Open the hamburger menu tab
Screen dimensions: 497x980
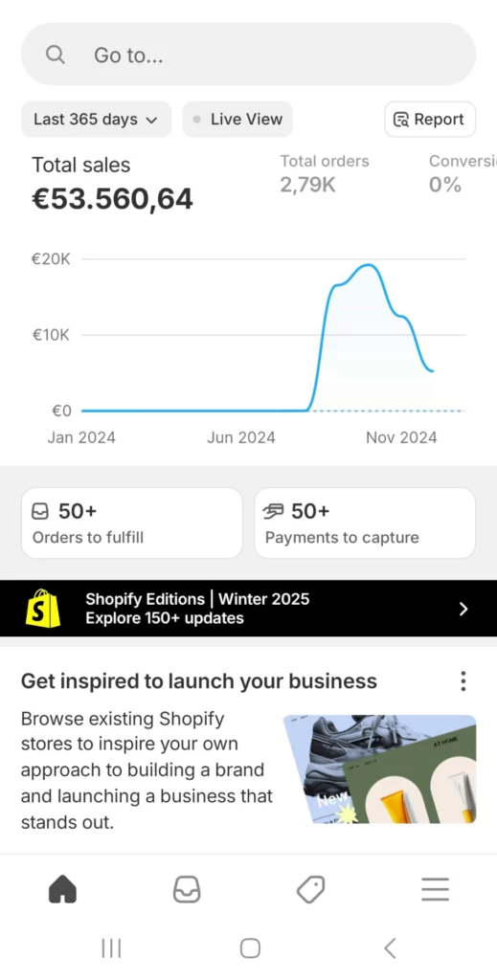[x=435, y=889]
